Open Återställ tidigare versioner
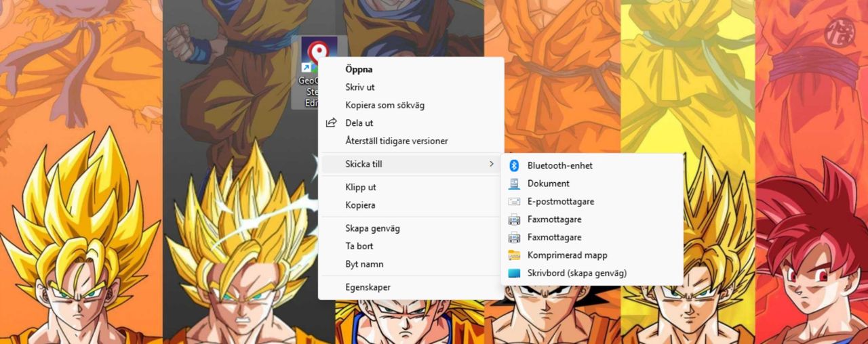This screenshot has height=344, width=868. point(411,142)
